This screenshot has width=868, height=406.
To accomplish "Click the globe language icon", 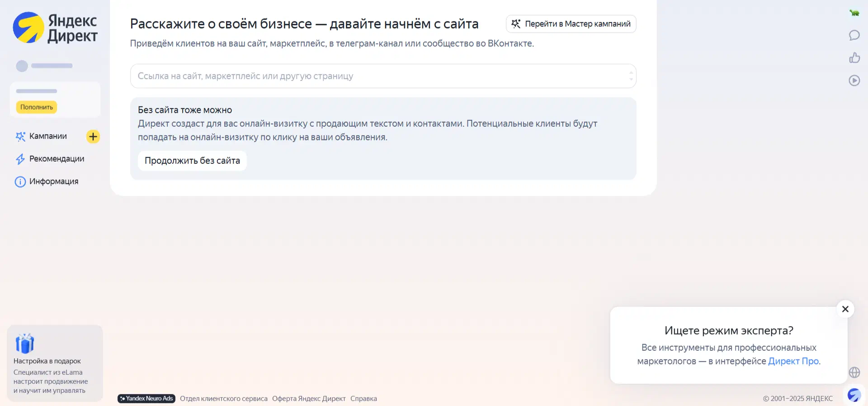I will pyautogui.click(x=854, y=373).
